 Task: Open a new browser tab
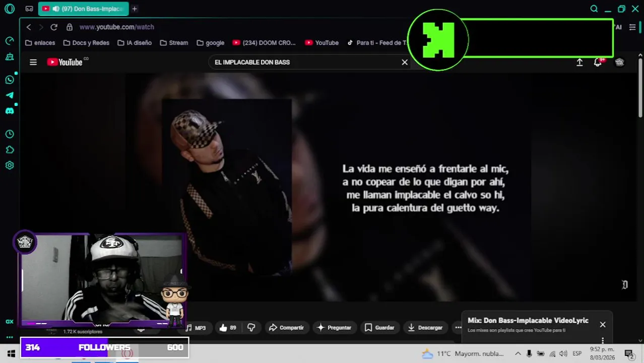pyautogui.click(x=135, y=9)
